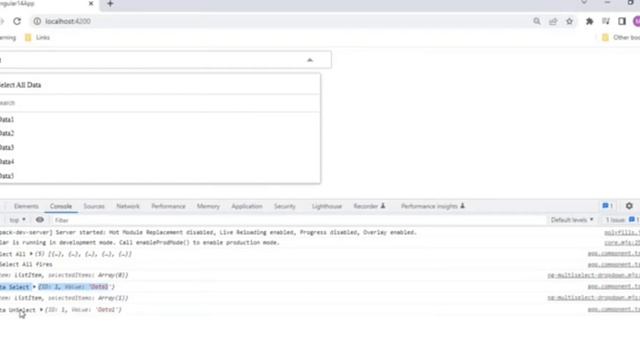
Task: Toggle the live expression eye icon
Action: point(40,220)
